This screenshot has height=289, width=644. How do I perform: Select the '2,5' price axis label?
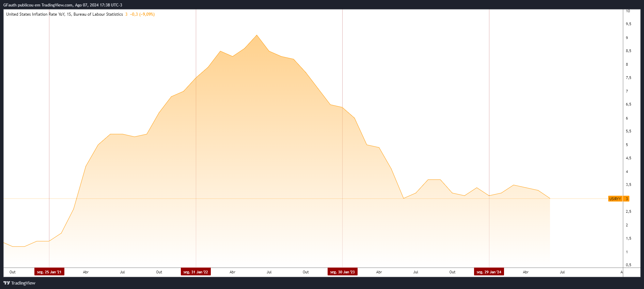point(628,211)
